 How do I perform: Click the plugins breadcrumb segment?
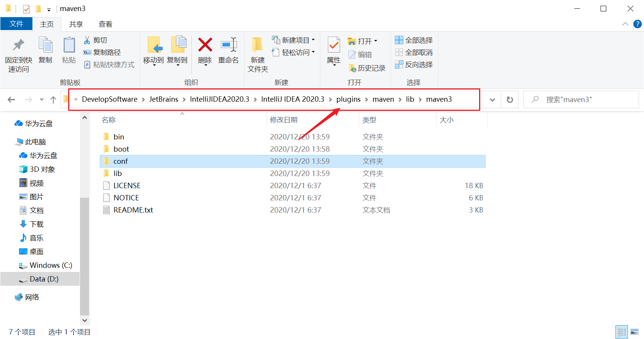pyautogui.click(x=348, y=99)
